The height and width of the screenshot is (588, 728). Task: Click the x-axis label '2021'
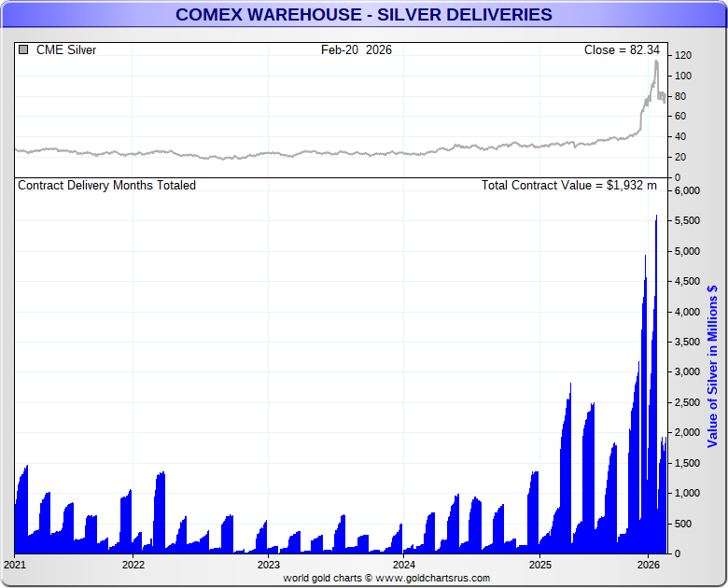coord(15,565)
